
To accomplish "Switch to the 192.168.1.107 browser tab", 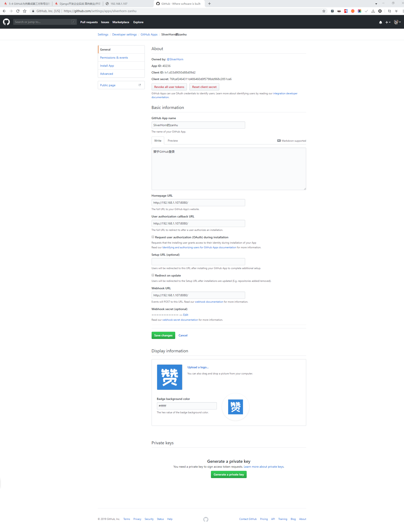I will click(x=128, y=4).
